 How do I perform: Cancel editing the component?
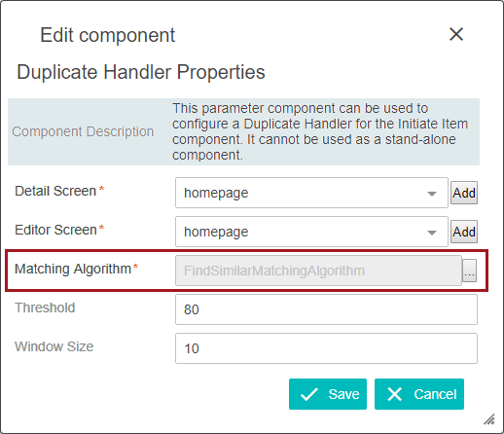coord(419,394)
